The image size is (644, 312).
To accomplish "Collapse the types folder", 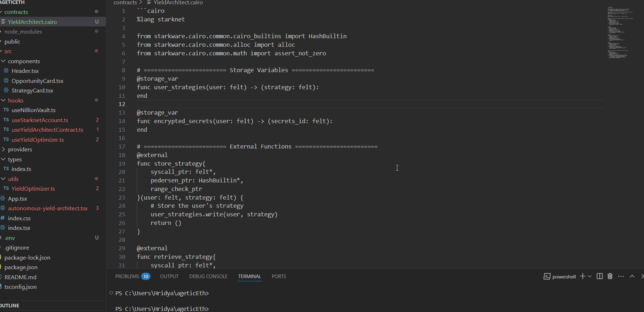I will pyautogui.click(x=15, y=159).
